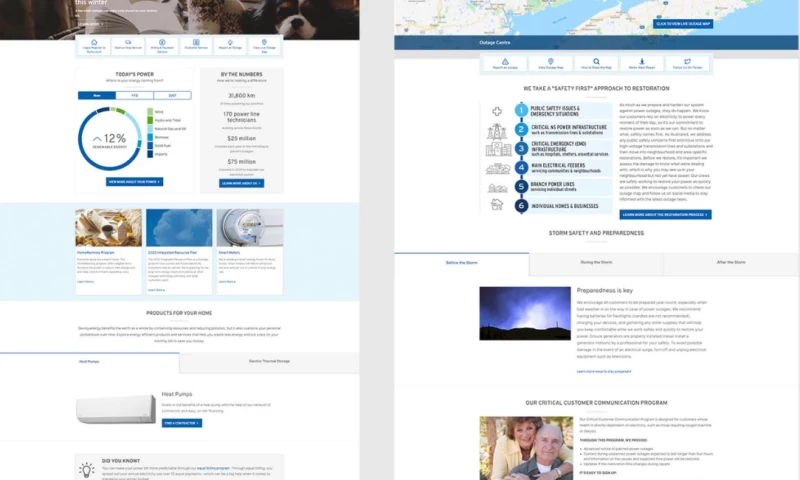
Task: Switch to Electric Thermal Storage tab
Action: click(x=269, y=362)
